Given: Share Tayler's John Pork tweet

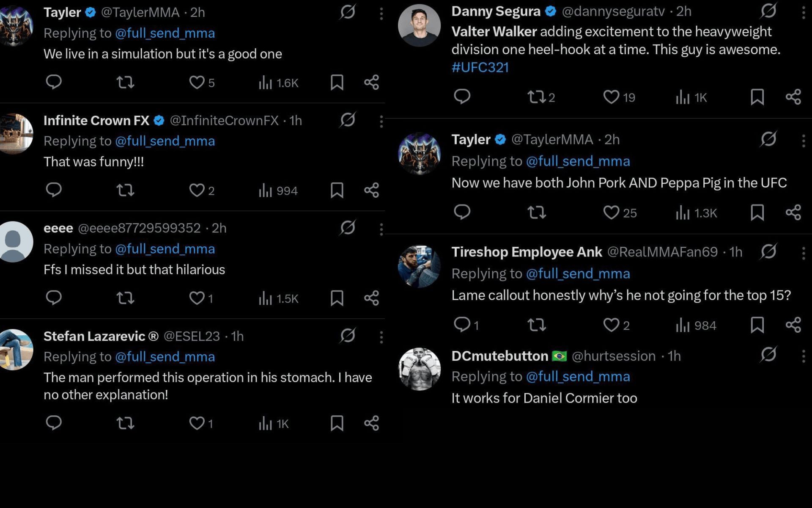Looking at the screenshot, I should tap(793, 213).
